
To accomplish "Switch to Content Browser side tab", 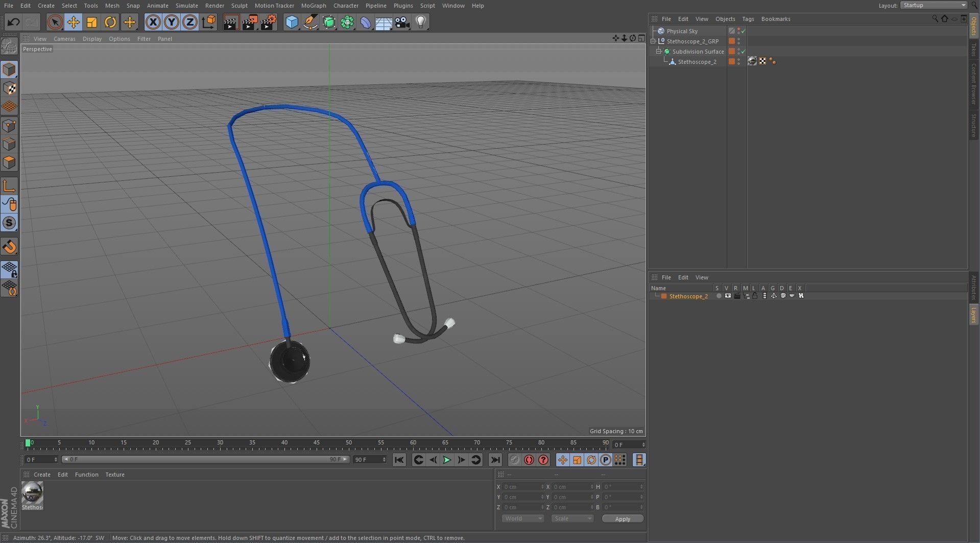I will pos(974,84).
